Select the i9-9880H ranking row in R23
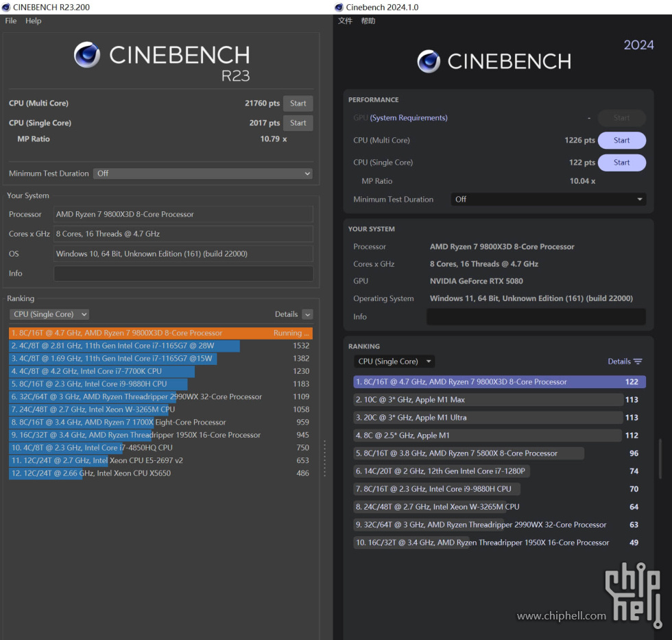 [160, 384]
